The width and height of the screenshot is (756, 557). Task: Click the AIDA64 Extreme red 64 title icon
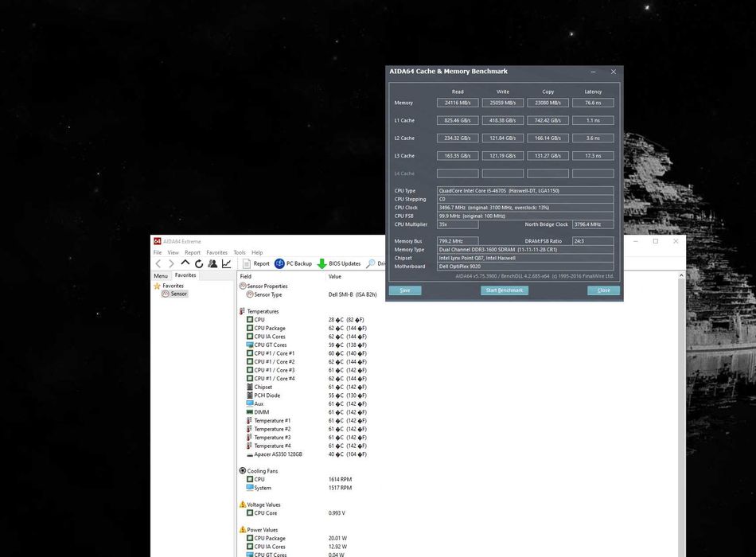click(x=158, y=241)
